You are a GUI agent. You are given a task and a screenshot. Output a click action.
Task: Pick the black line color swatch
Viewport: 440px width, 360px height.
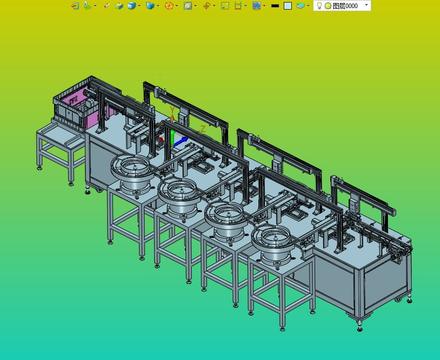pos(275,6)
